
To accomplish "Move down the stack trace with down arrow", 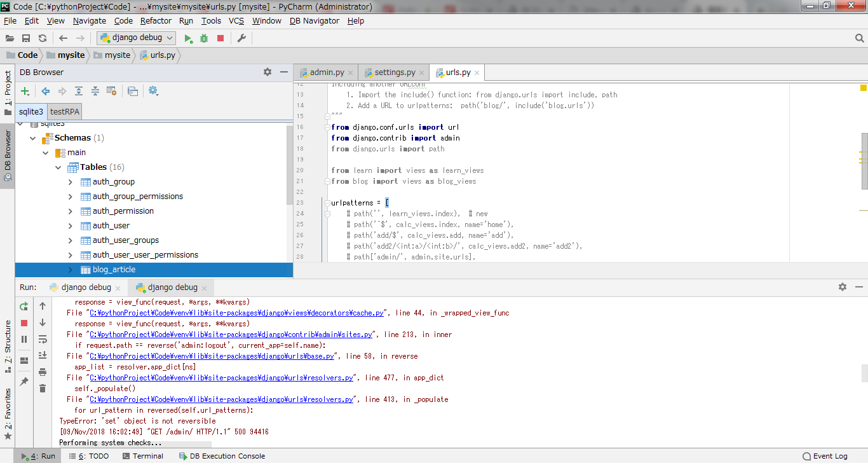I will pyautogui.click(x=43, y=323).
